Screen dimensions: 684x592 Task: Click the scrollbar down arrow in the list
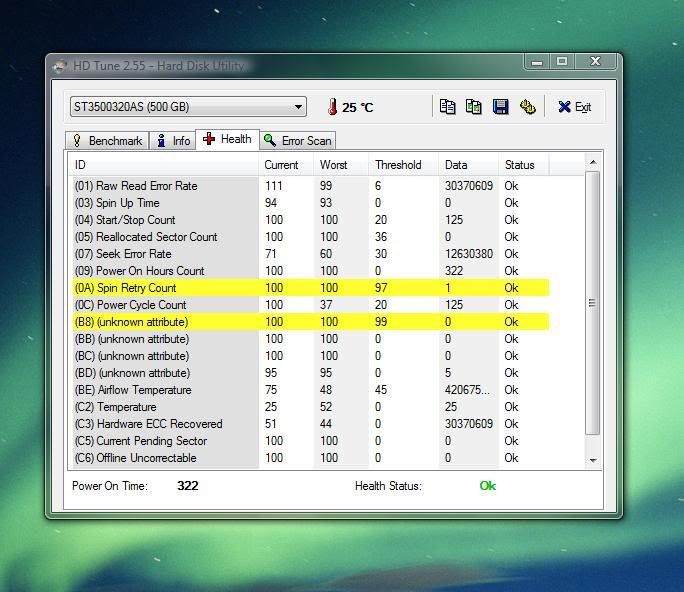pyautogui.click(x=592, y=460)
